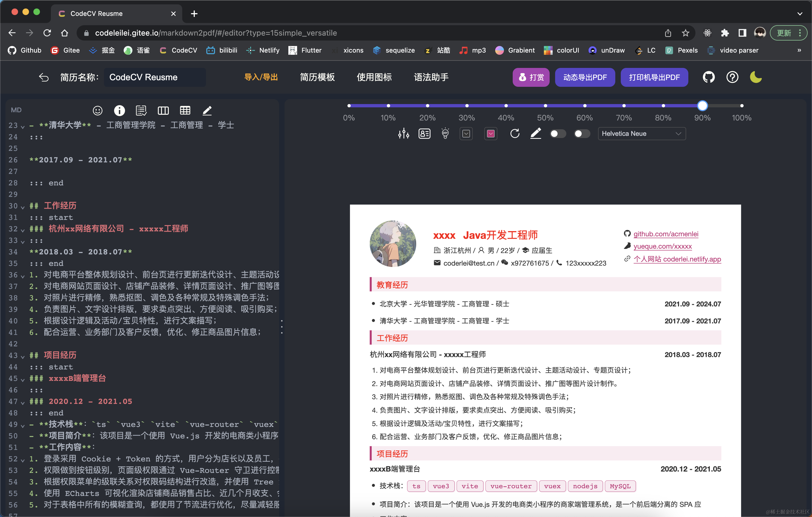This screenshot has width=812, height=517.
Task: Open the Helvetica Neue font dropdown
Action: pyautogui.click(x=641, y=134)
